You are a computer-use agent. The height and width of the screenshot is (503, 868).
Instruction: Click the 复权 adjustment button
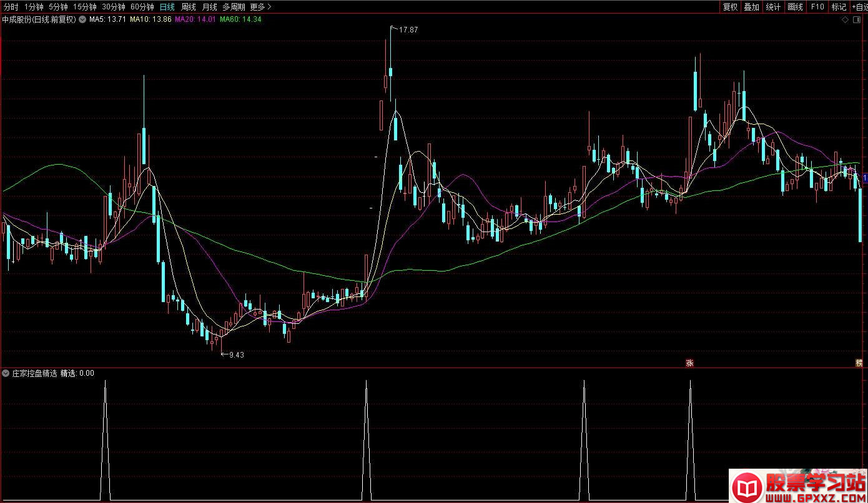click(730, 7)
